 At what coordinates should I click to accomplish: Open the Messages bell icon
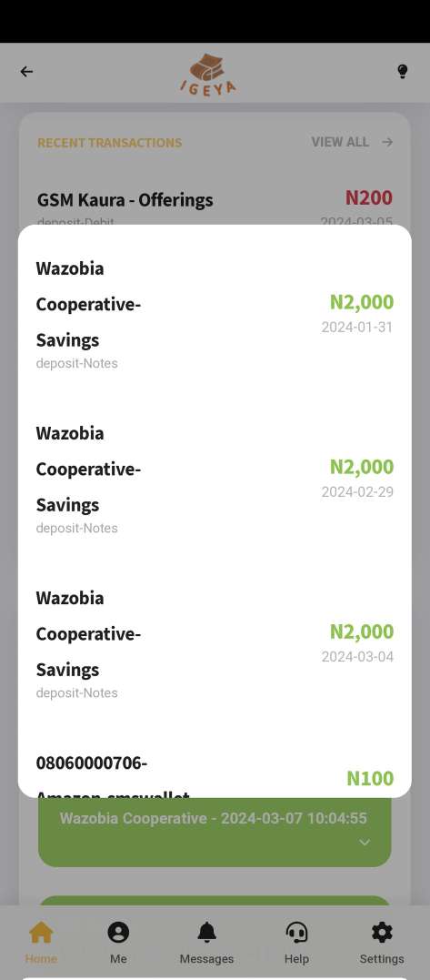pyautogui.click(x=206, y=933)
